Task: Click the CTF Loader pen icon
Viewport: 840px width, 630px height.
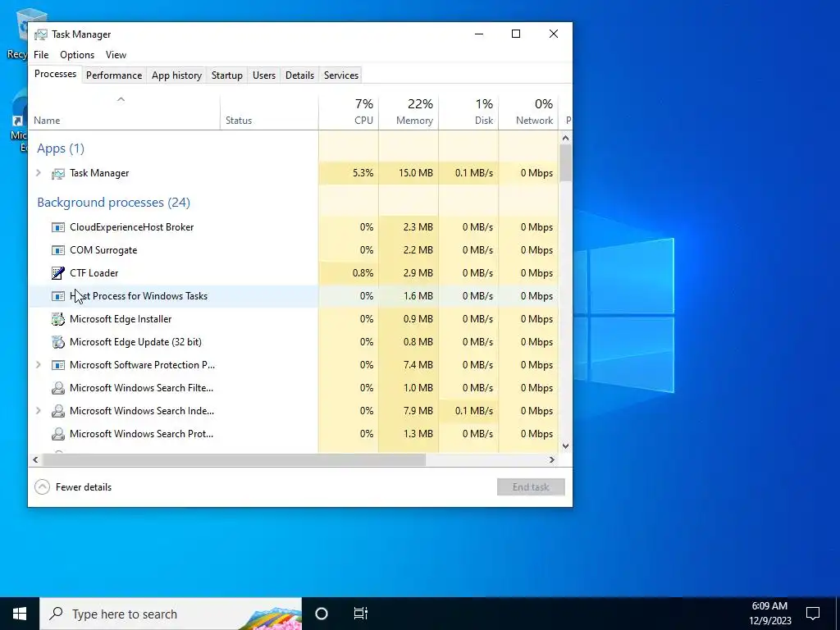Action: (x=58, y=273)
